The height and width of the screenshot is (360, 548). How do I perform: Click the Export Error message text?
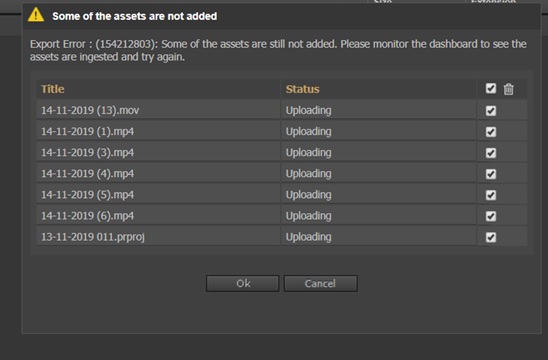pos(278,50)
